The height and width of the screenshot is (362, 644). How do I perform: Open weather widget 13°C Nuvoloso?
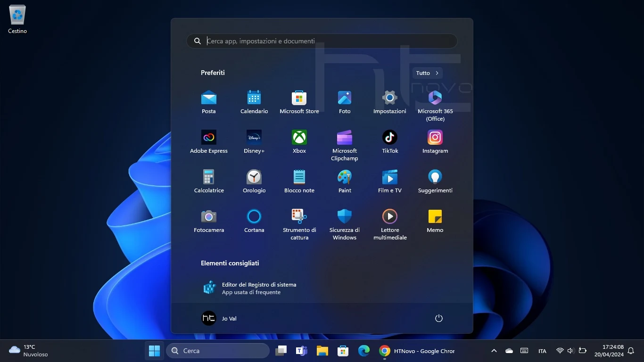29,351
